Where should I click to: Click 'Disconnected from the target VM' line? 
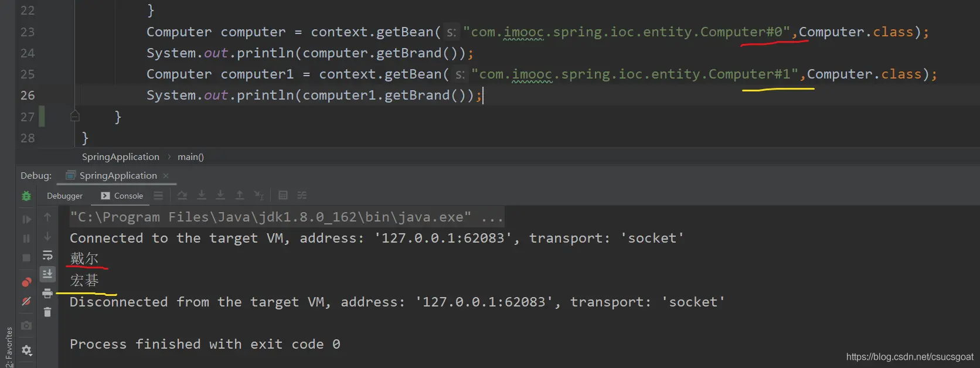[x=397, y=302]
